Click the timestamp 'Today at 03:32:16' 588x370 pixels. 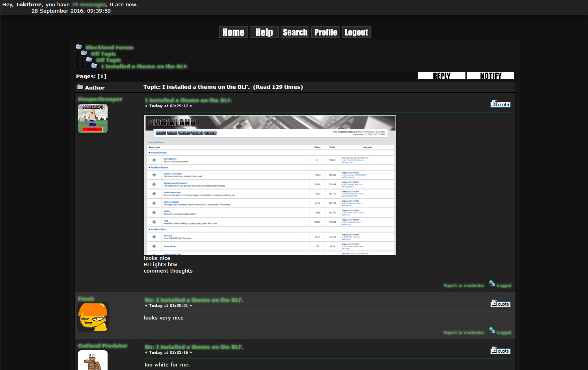[168, 353]
